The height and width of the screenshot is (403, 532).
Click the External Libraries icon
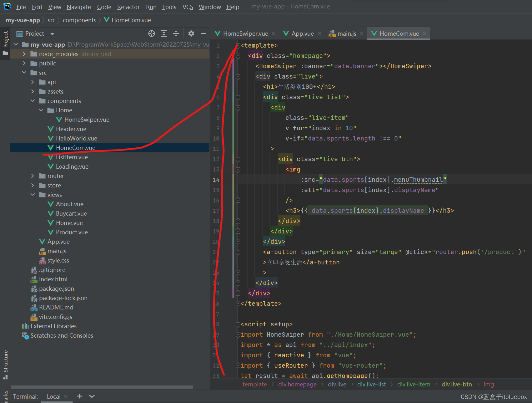25,326
